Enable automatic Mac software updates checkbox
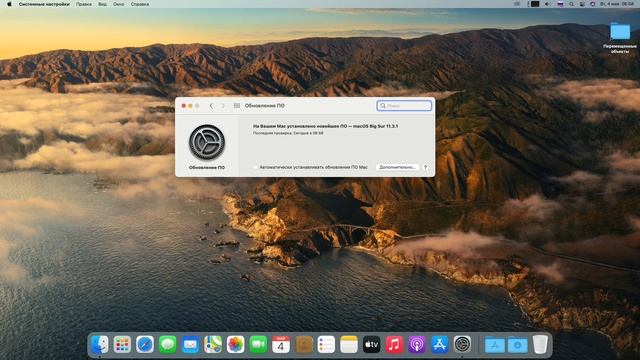Viewport: 640px width, 360px height. pyautogui.click(x=256, y=167)
